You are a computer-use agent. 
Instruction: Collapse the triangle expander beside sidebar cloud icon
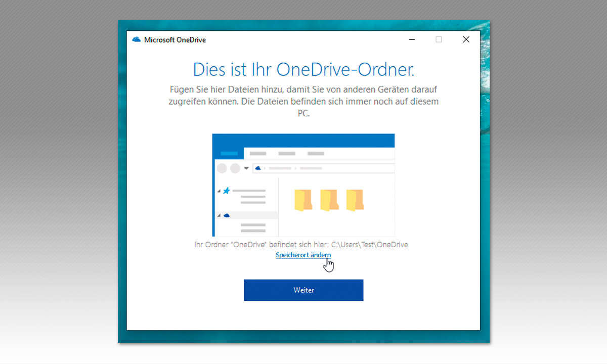[219, 216]
